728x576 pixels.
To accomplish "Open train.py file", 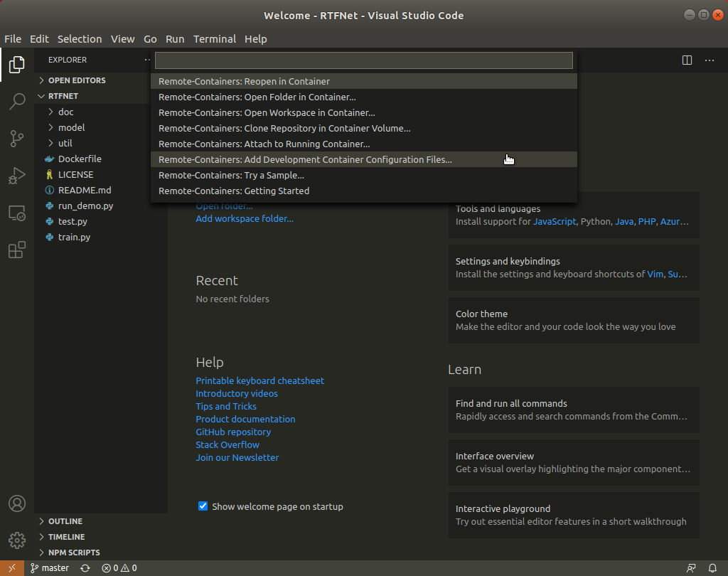I will click(x=101, y=237).
